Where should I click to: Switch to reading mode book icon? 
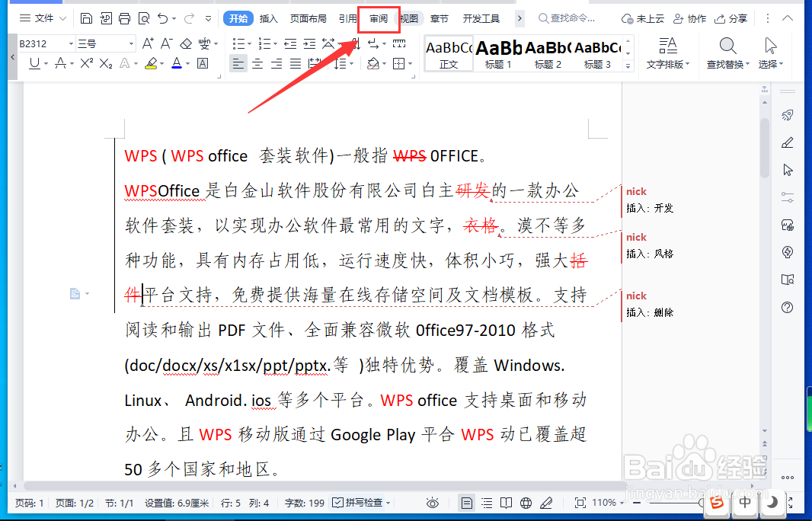pos(506,503)
